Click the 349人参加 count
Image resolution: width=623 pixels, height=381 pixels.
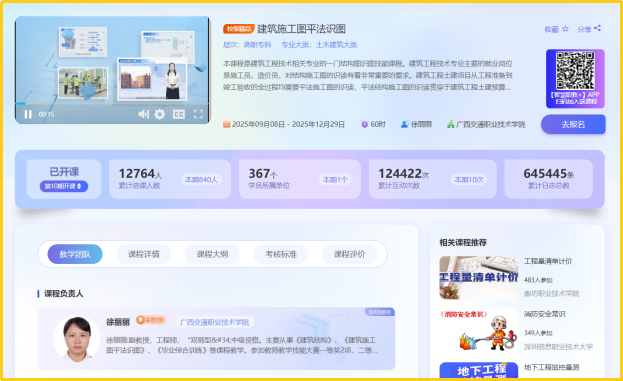pyautogui.click(x=538, y=333)
